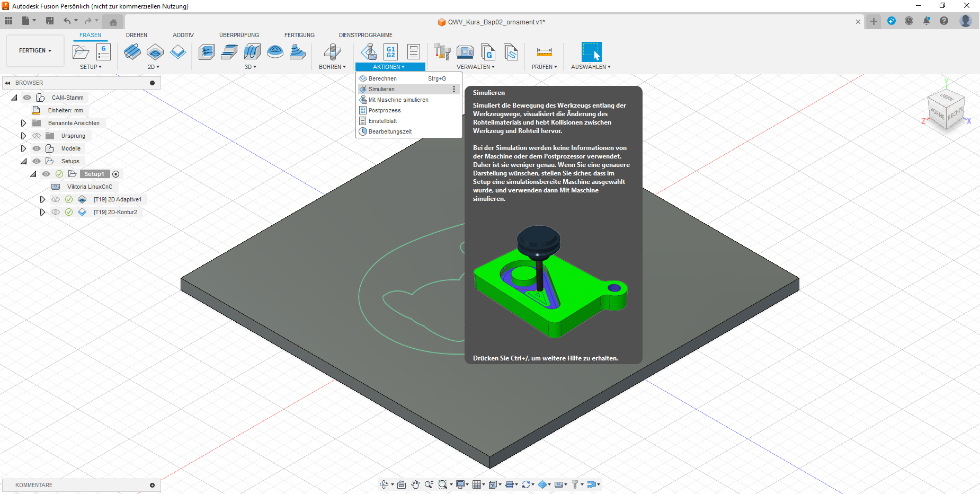Expand the [T19] 2D Adaptive1 operation

[42, 199]
